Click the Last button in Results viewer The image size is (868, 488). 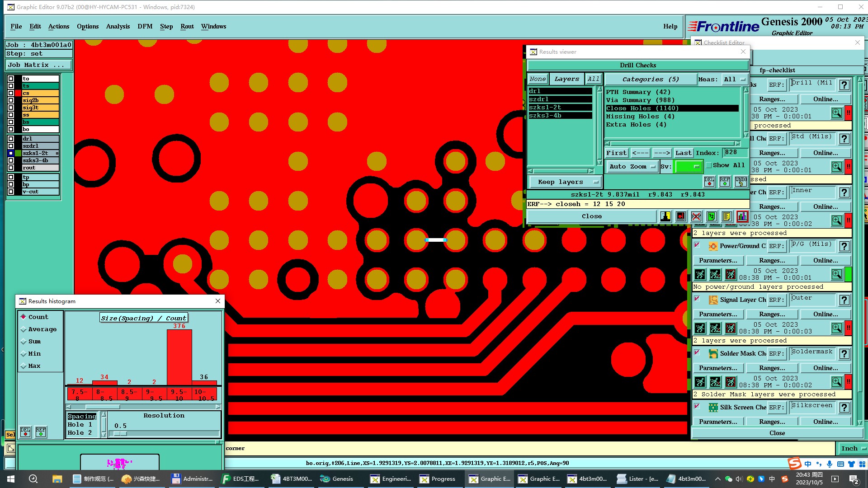coord(683,153)
